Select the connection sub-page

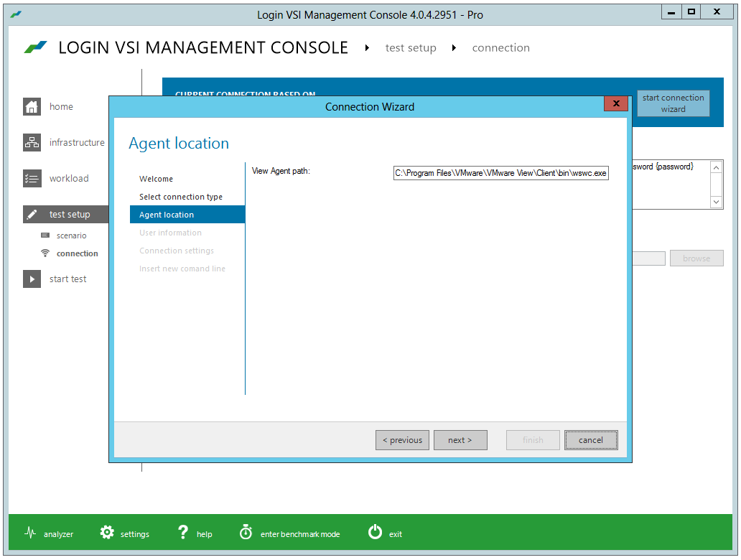click(77, 253)
